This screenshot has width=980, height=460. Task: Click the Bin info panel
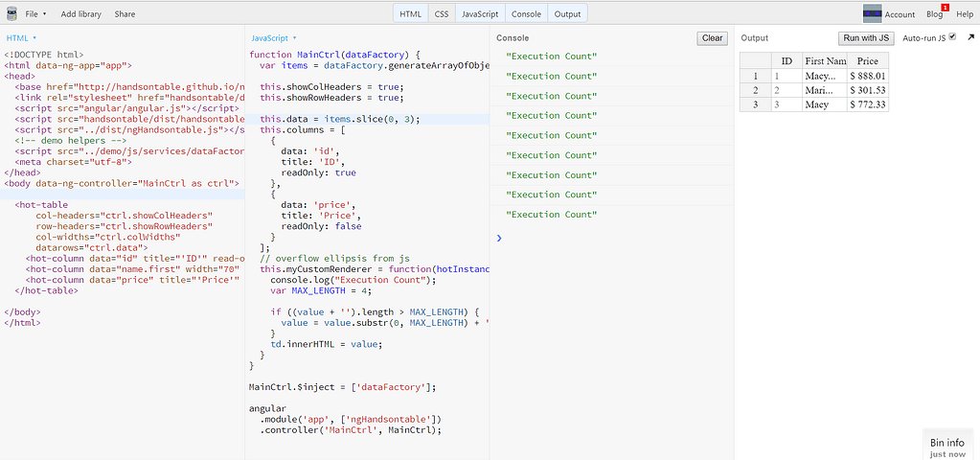tap(946, 446)
